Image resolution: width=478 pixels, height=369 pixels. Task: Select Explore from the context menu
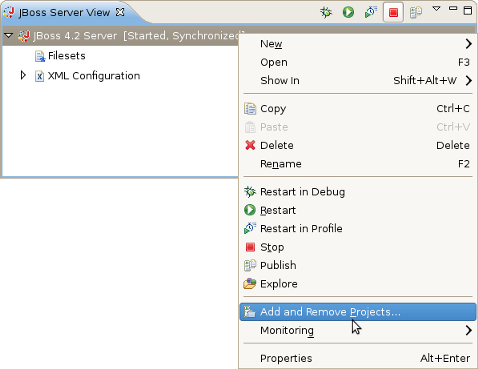pyautogui.click(x=358, y=284)
